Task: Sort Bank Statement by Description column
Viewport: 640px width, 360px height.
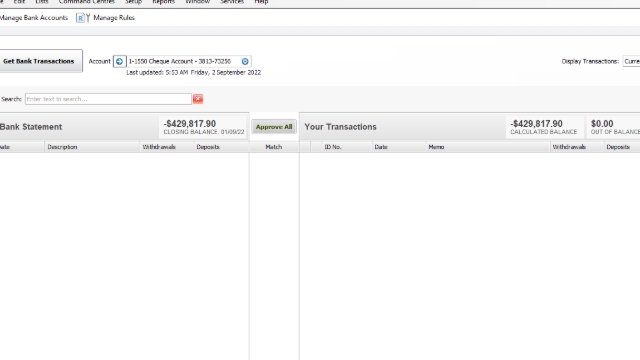Action: click(x=92, y=147)
